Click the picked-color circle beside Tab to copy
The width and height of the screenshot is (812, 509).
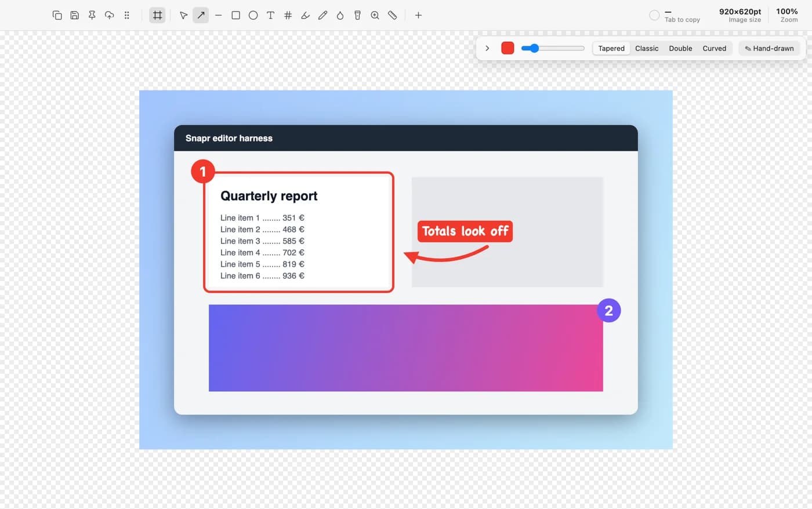coord(654,15)
